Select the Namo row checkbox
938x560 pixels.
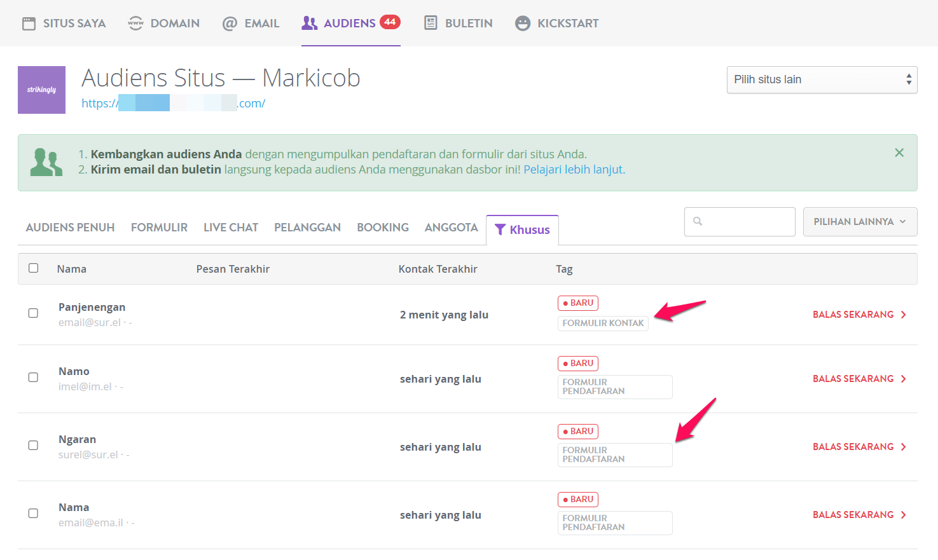pyautogui.click(x=33, y=378)
